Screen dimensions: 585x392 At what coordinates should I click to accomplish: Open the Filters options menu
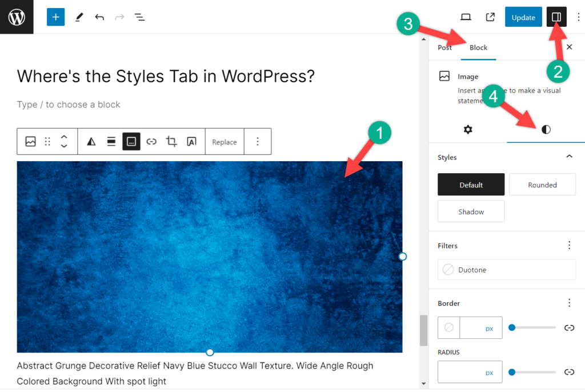[x=569, y=245]
